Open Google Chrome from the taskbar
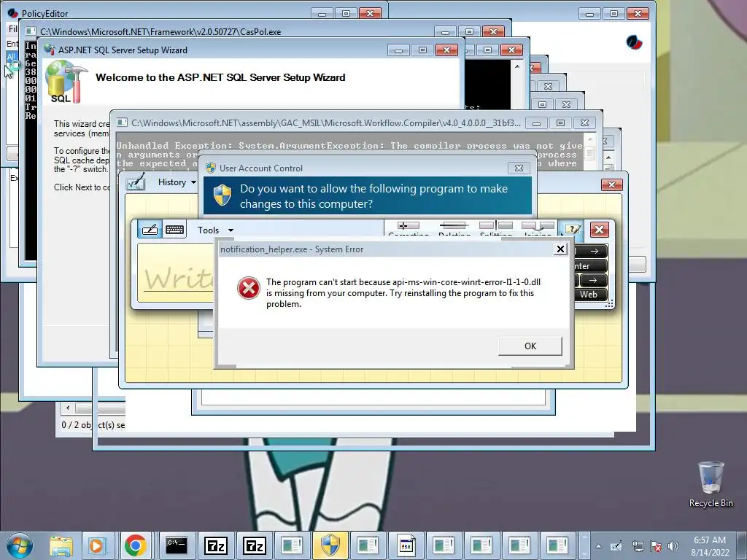This screenshot has width=747, height=560. tap(135, 545)
